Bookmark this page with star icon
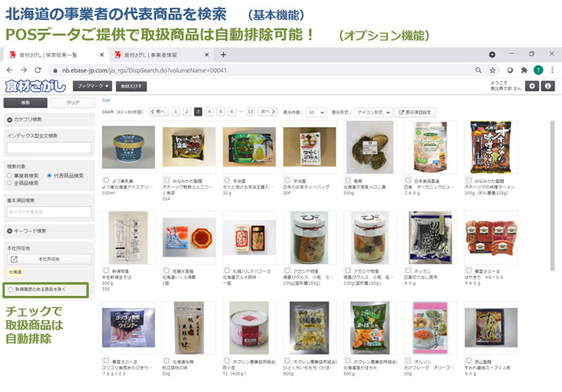 (492, 71)
